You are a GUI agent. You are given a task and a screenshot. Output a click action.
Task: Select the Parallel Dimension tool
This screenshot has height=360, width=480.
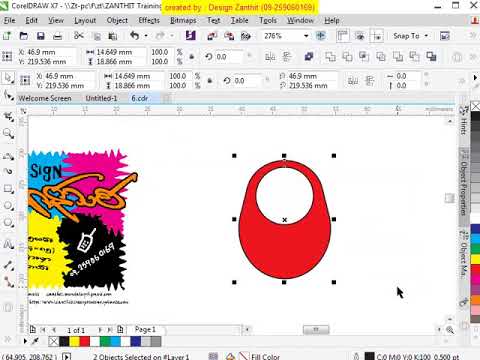tap(8, 266)
